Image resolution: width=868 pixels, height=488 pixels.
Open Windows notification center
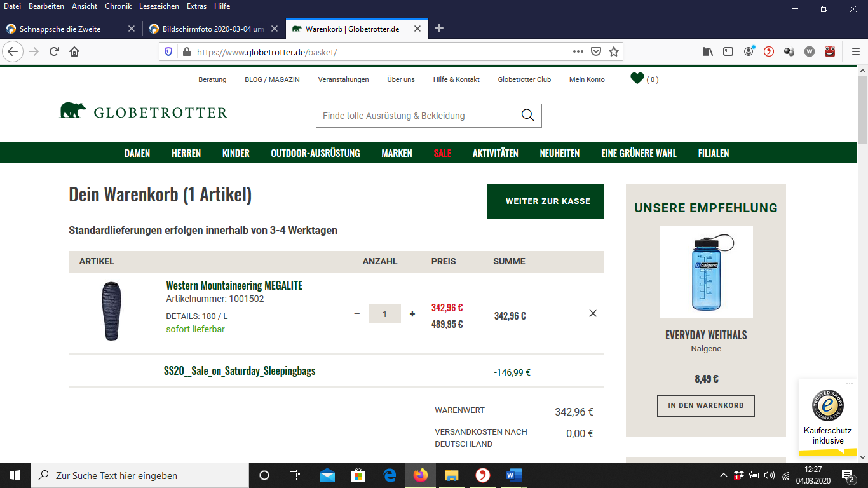pos(848,475)
